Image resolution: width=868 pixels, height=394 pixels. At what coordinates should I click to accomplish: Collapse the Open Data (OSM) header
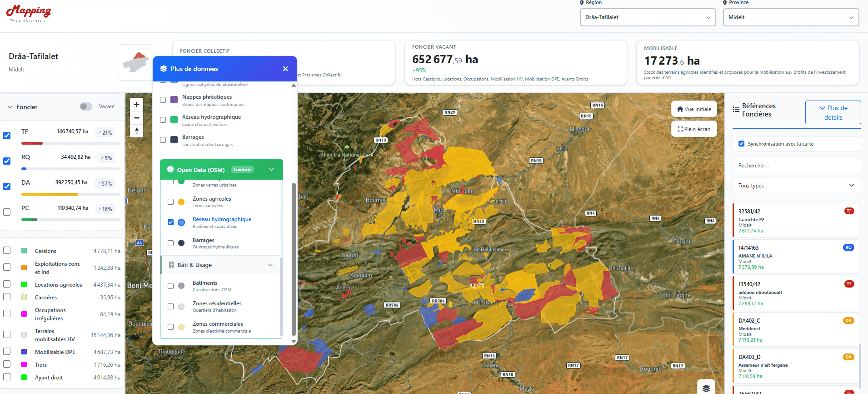[272, 169]
